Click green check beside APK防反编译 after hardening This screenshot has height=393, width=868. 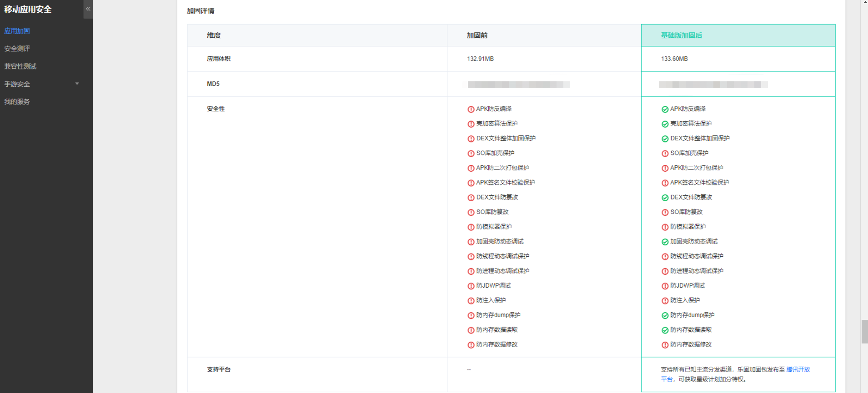point(665,109)
